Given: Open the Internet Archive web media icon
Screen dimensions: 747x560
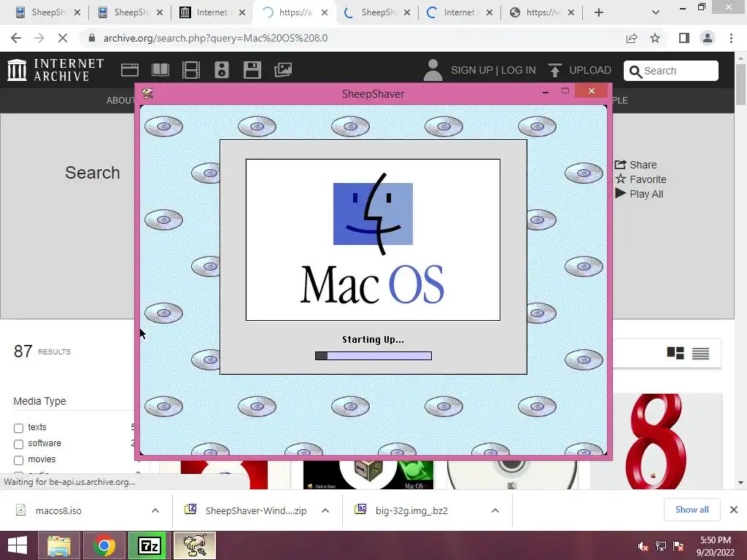Looking at the screenshot, I should click(130, 70).
